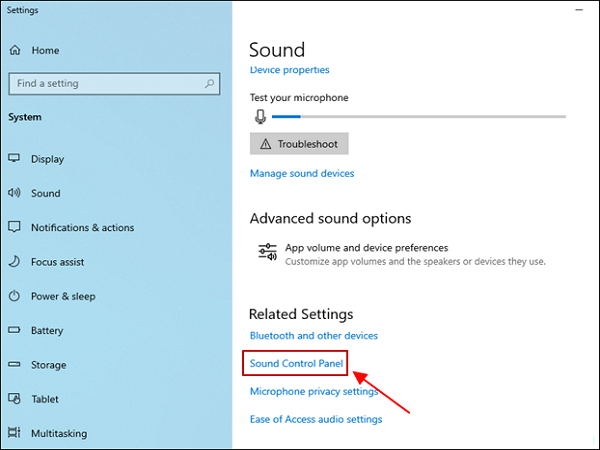The width and height of the screenshot is (600, 450).
Task: Select Notifications & actions menu item
Action: (82, 228)
